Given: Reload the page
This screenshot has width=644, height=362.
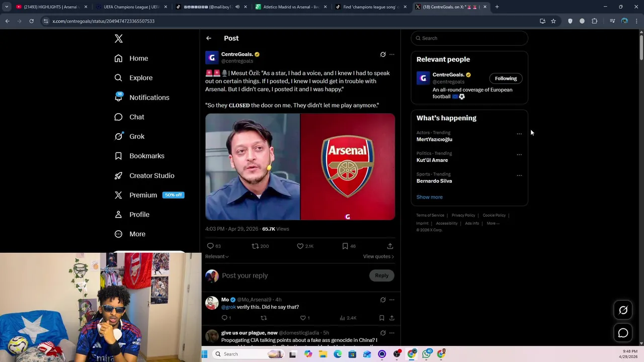Looking at the screenshot, I should tap(31, 21).
